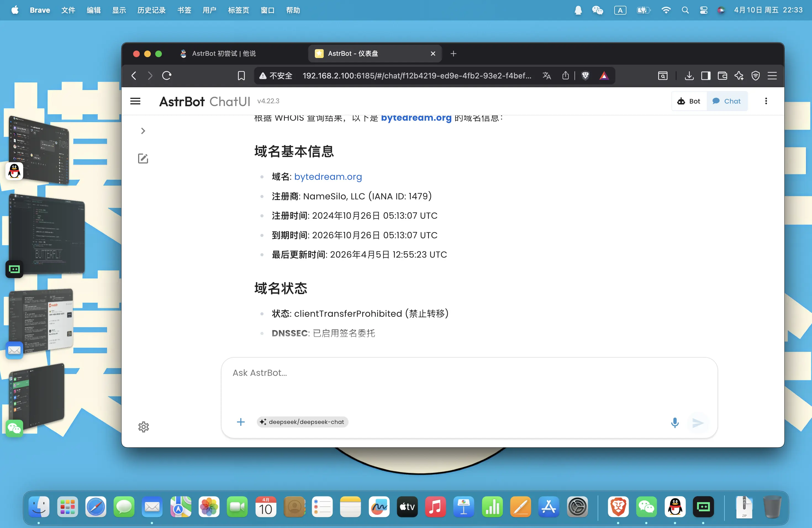Screen dimensions: 812x528
Task: Click the bytedream.org domain link
Action: (328, 177)
